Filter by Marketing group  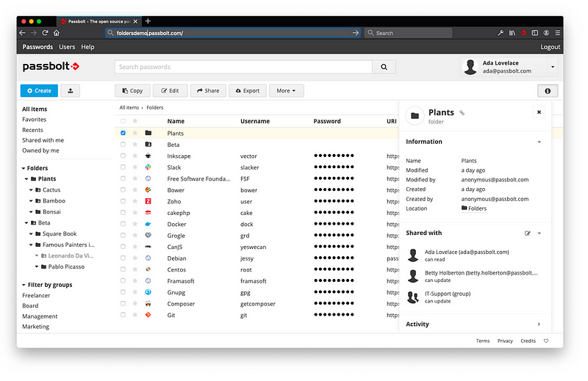pos(35,327)
